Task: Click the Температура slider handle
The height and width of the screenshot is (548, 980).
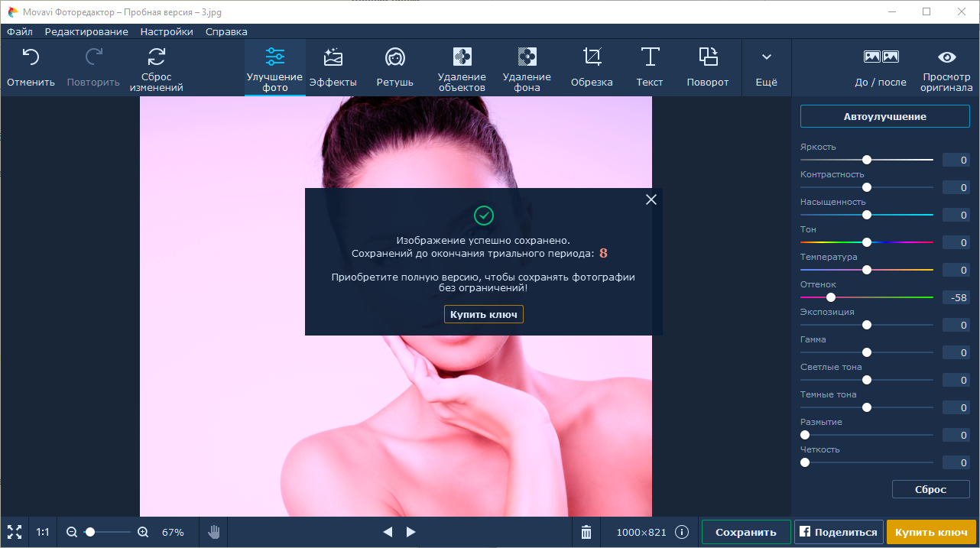Action: click(867, 270)
